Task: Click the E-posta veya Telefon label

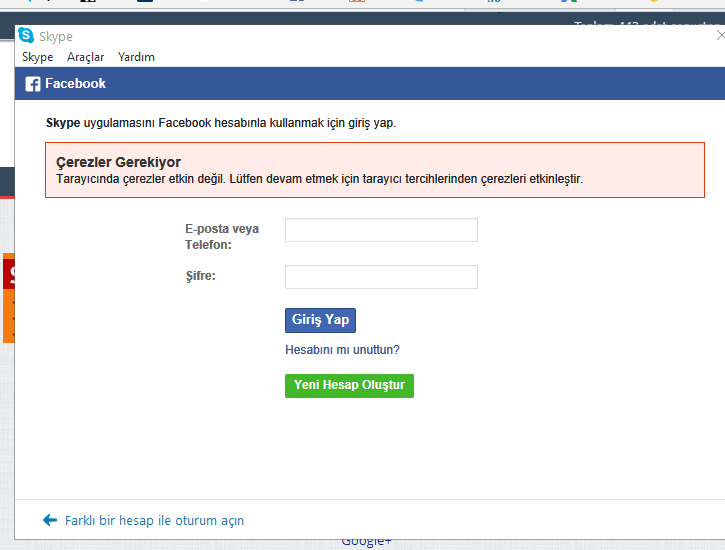Action: tap(222, 237)
